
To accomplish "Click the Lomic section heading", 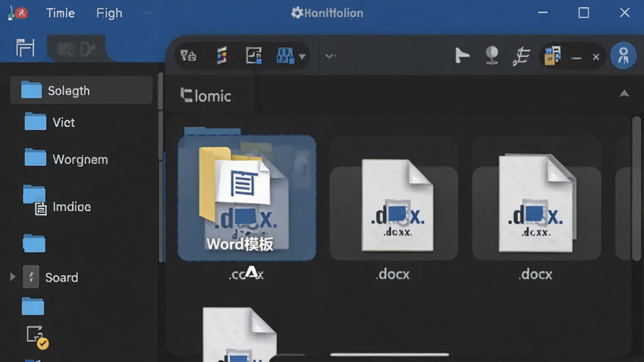I will coord(206,96).
